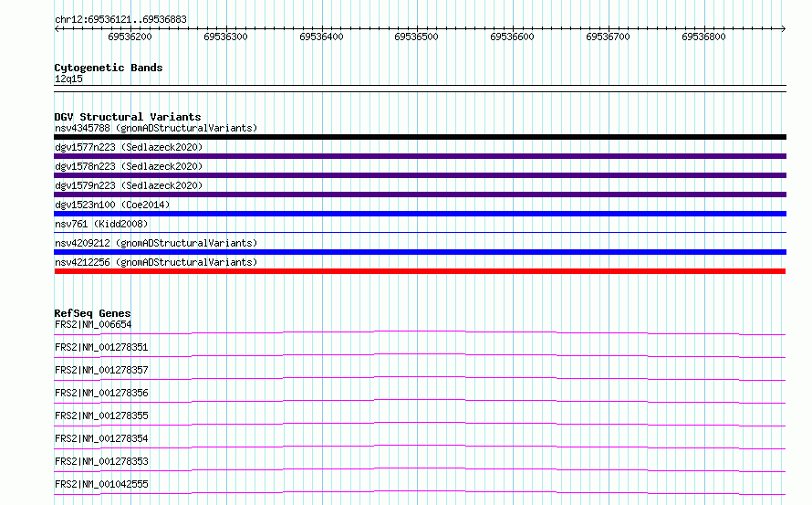
Task: Select the RefSeq Genes track title
Action: [x=92, y=313]
